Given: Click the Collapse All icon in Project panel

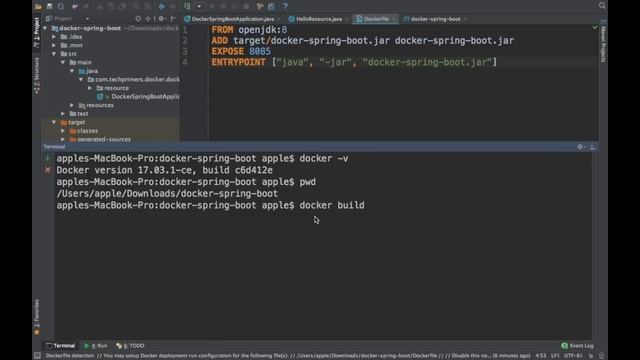Looking at the screenshot, I should [x=148, y=19].
